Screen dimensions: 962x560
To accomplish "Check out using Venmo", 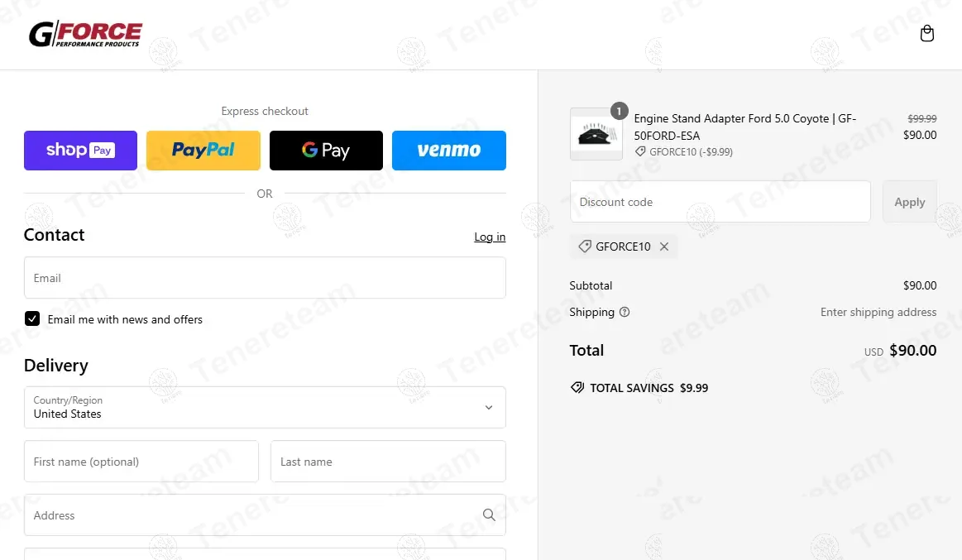I will click(x=448, y=151).
